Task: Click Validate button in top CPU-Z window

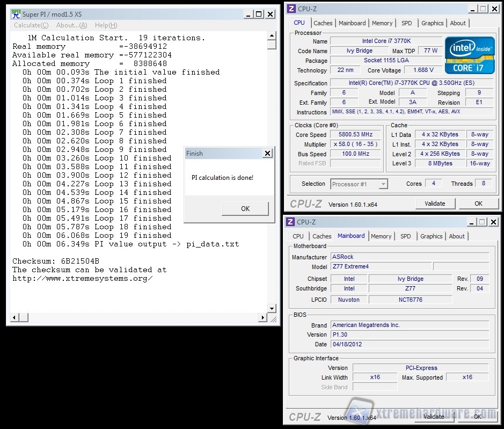Action: [435, 203]
